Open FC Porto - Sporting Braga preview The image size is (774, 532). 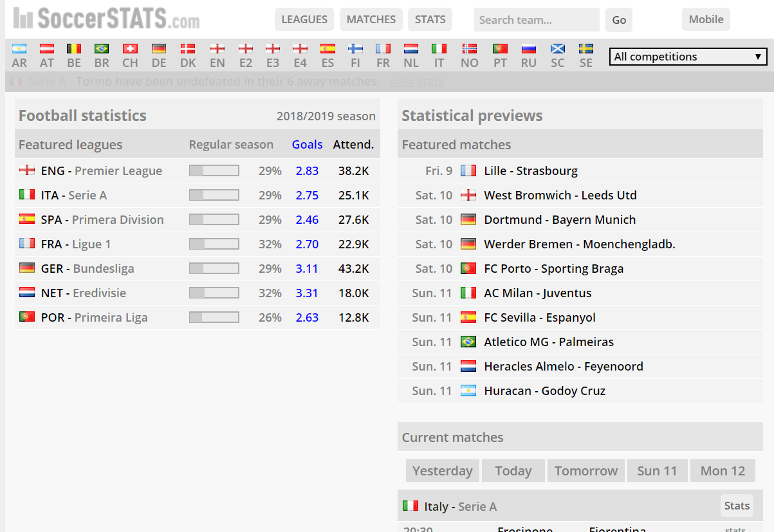554,268
